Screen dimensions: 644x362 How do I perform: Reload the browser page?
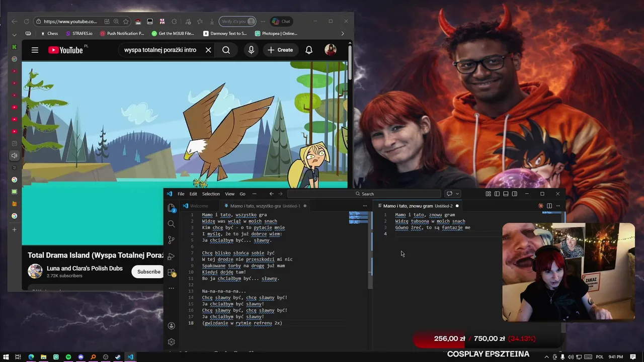[26, 21]
